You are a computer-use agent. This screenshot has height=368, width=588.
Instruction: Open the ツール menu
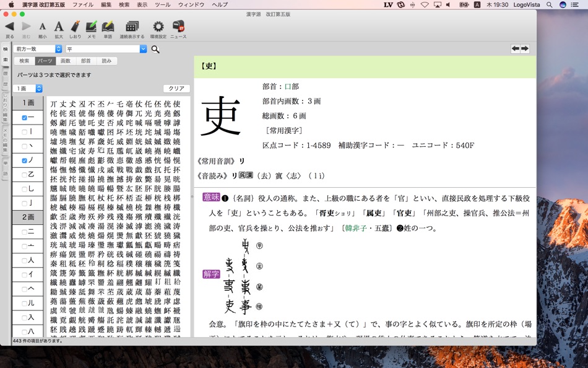pyautogui.click(x=163, y=4)
